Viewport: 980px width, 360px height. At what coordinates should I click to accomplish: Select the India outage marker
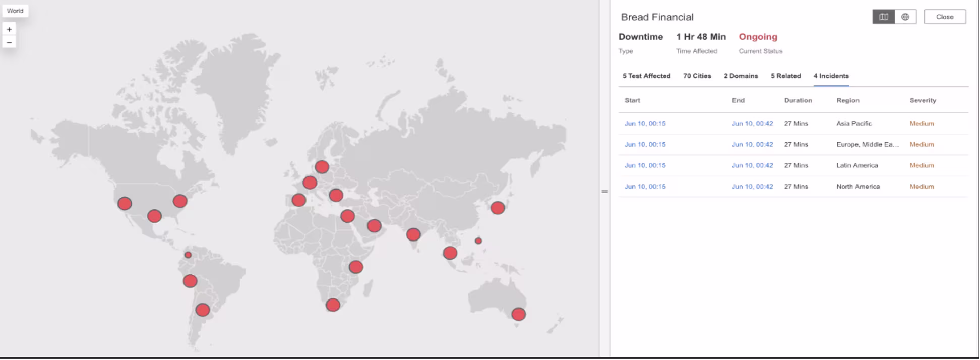tap(413, 234)
